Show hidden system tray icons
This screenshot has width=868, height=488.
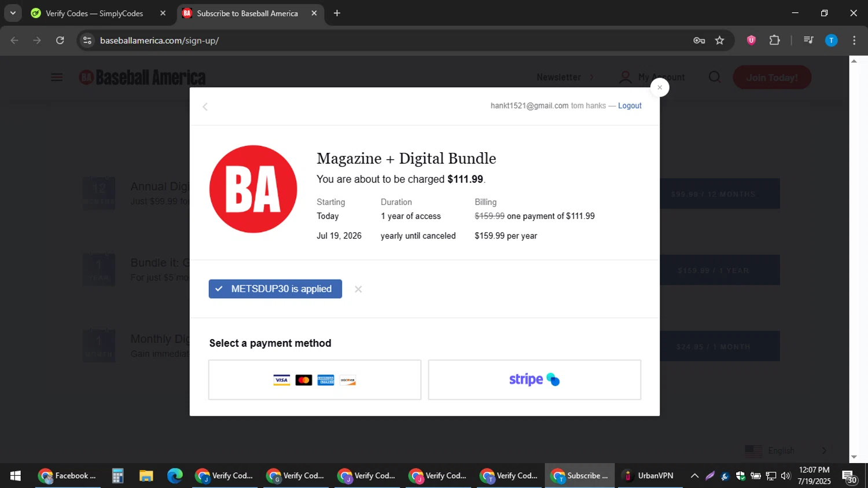click(694, 476)
